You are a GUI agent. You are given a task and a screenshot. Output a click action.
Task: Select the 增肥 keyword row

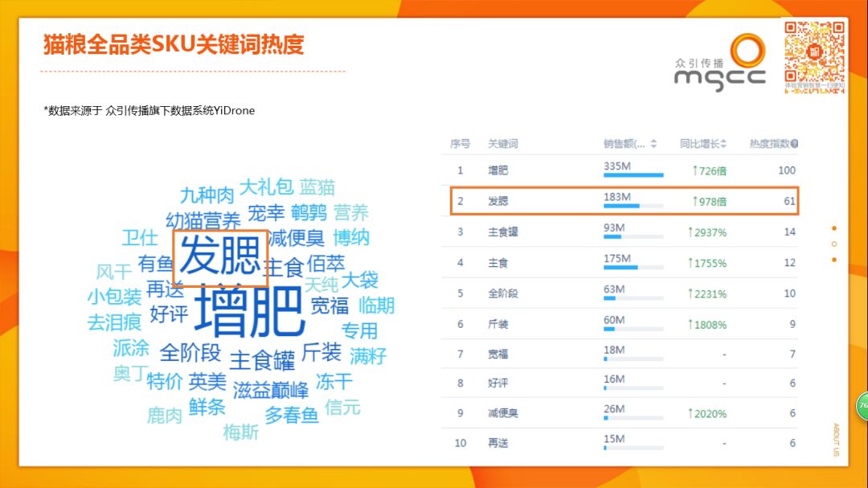click(620, 170)
